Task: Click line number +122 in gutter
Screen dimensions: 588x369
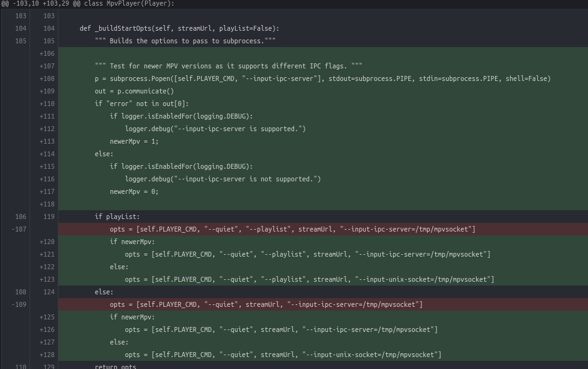Action: click(47, 267)
